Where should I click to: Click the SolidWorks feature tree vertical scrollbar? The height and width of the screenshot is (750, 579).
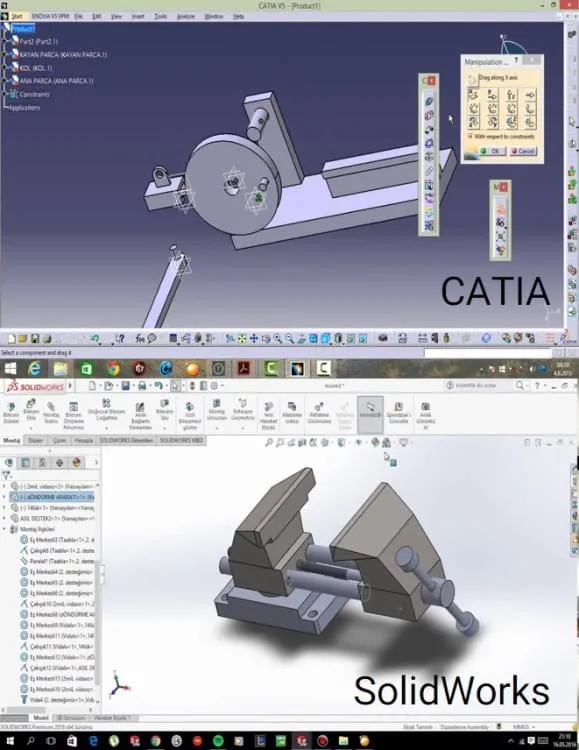tap(98, 593)
